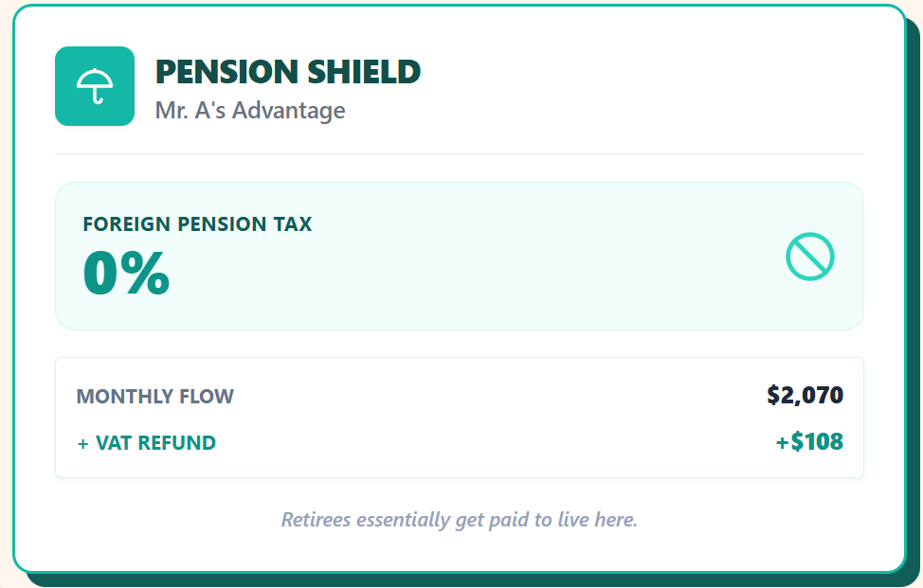This screenshot has width=923, height=588.
Task: Click the word Advantage in the subtitle
Action: pyautogui.click(x=288, y=111)
